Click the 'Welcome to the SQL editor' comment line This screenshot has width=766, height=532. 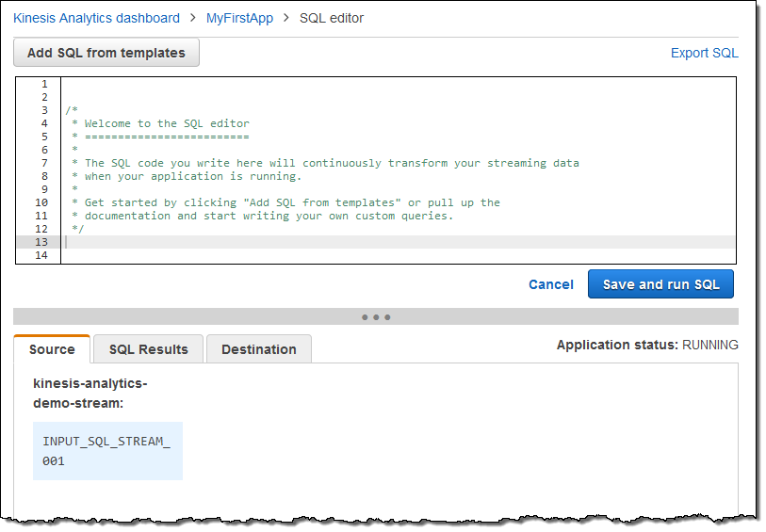pyautogui.click(x=167, y=123)
